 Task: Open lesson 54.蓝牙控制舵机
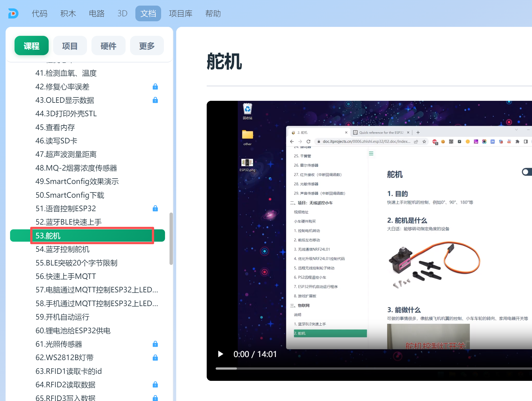62,249
